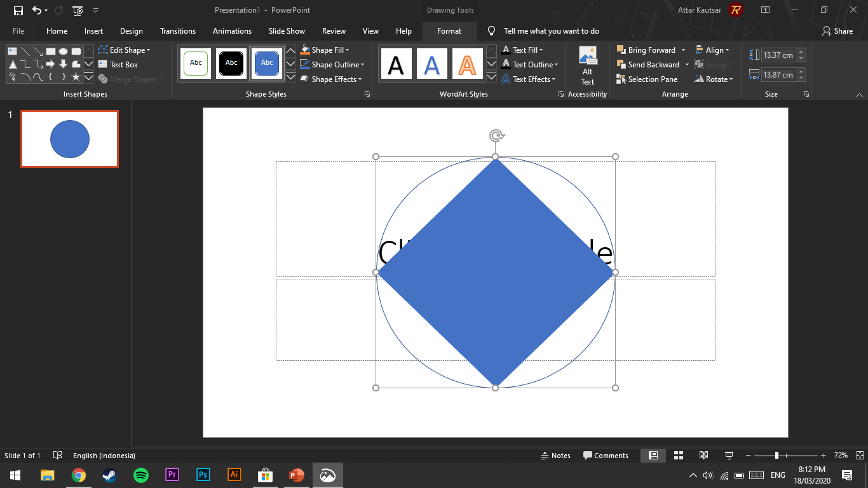This screenshot has width=868, height=488.
Task: Open the Edit Shape dropdown
Action: (x=124, y=50)
